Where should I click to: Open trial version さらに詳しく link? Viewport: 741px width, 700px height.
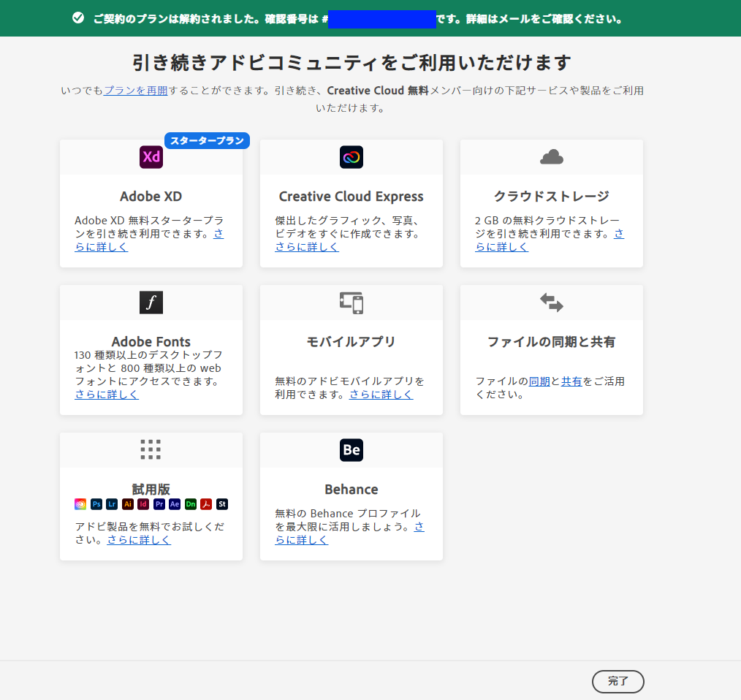[x=139, y=540]
